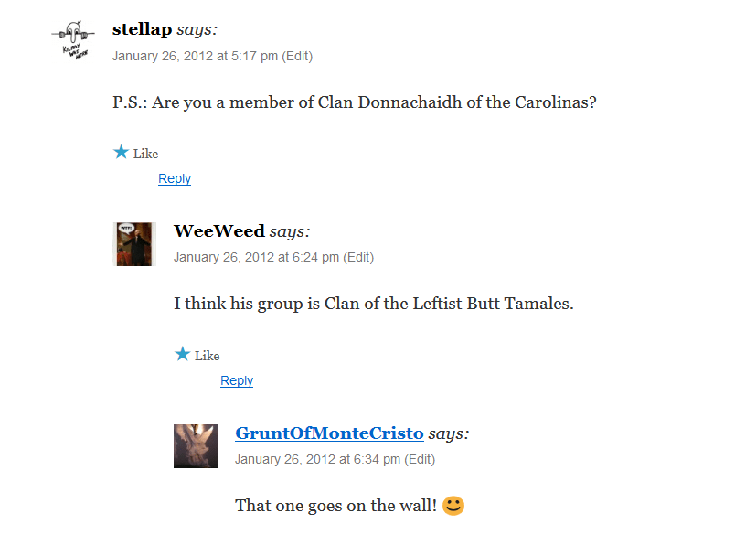This screenshot has width=756, height=545.
Task: Click the Like star under WeeWeed's comment
Action: point(182,354)
